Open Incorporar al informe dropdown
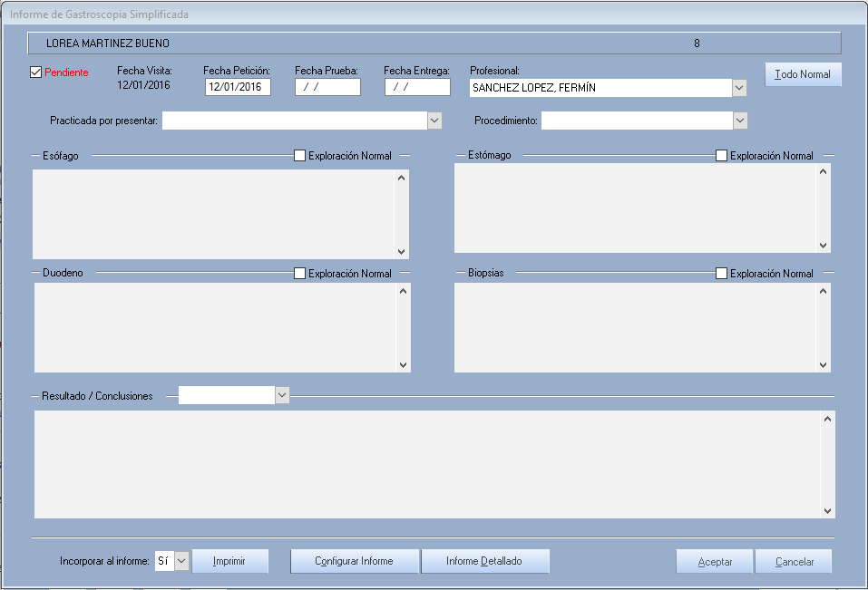The height and width of the screenshot is (590, 868). 181,561
